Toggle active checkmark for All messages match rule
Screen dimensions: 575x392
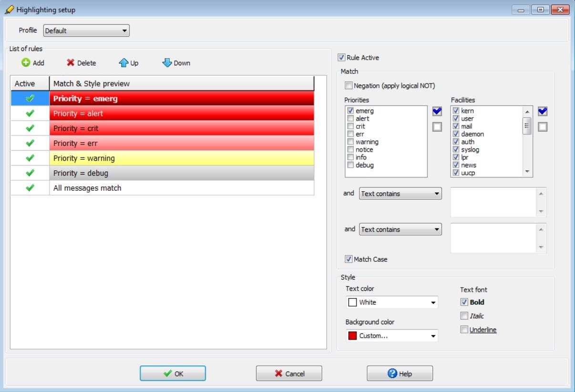(x=30, y=188)
